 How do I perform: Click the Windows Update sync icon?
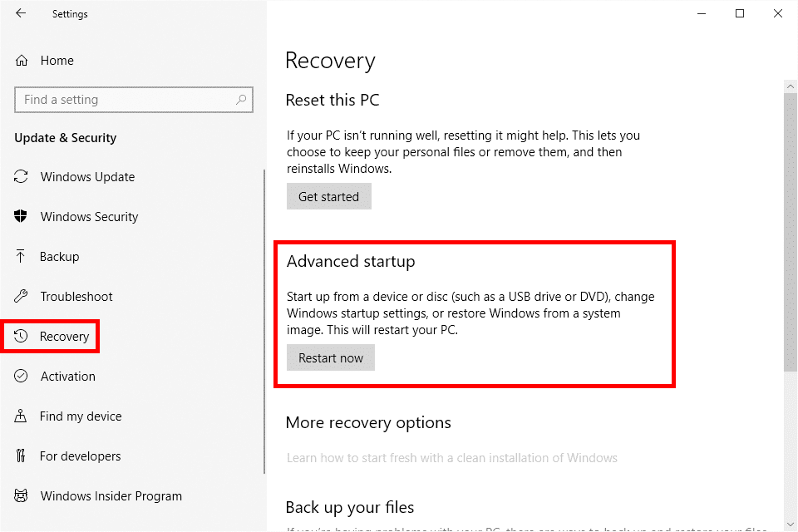21,177
